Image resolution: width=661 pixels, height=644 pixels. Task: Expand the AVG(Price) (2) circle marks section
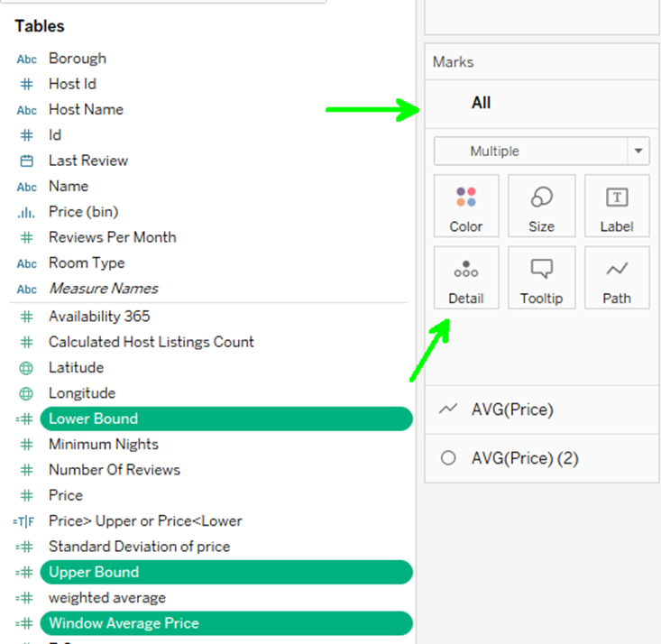[524, 458]
